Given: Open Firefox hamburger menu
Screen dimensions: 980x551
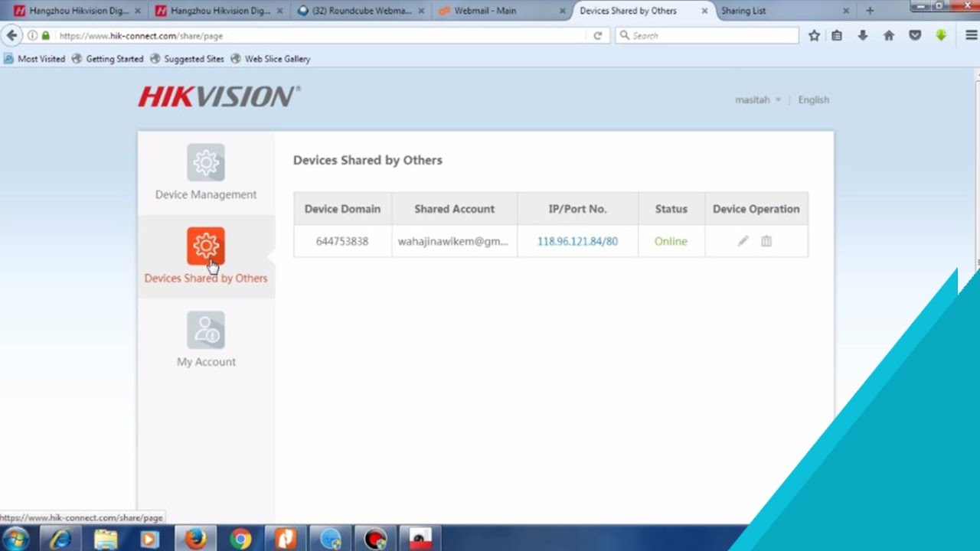Looking at the screenshot, I should (971, 35).
